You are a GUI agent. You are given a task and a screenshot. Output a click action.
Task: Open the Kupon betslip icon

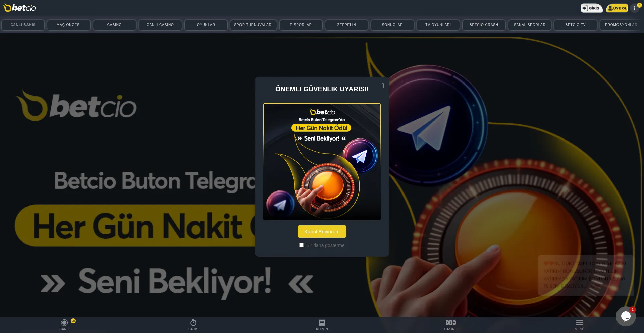pos(322,323)
